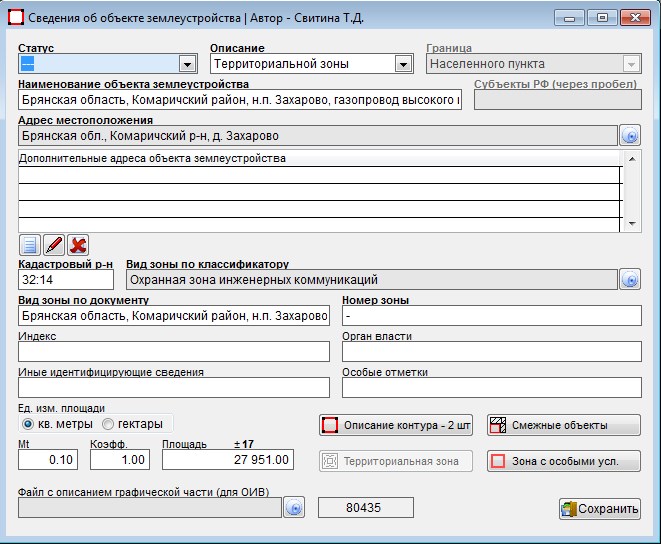Click the Адрес местоположения field

pyautogui.click(x=318, y=136)
